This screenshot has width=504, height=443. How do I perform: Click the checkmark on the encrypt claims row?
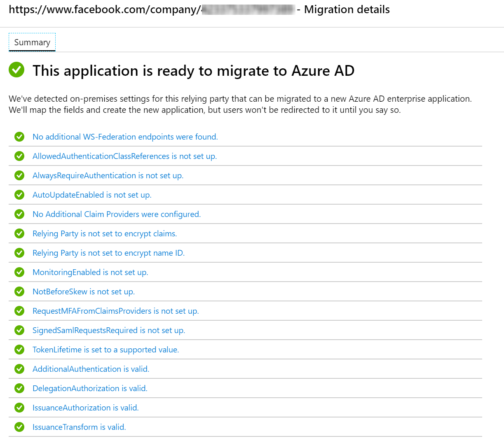pyautogui.click(x=19, y=233)
